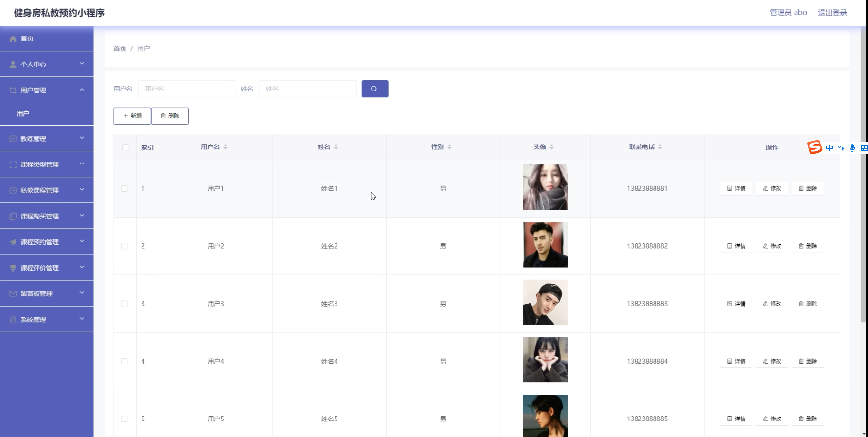The image size is (868, 437).
Task: Click 退出登录 to log out
Action: tap(832, 13)
